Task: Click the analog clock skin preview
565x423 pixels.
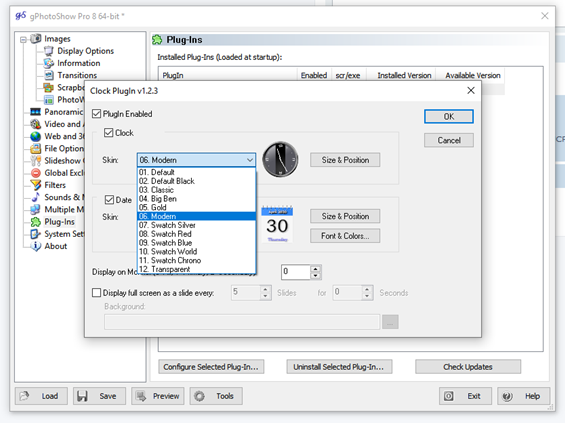Action: 280,159
